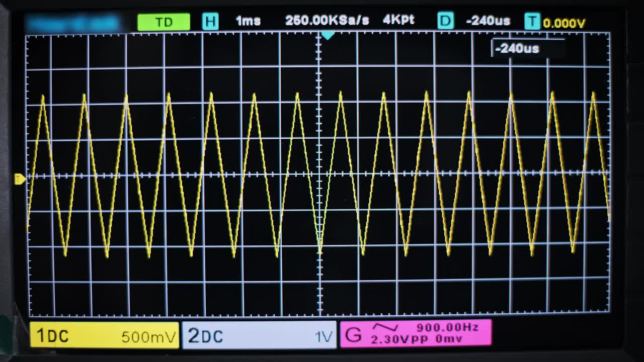Select the D delay icon
Screen dimensions: 644x362
(445, 21)
